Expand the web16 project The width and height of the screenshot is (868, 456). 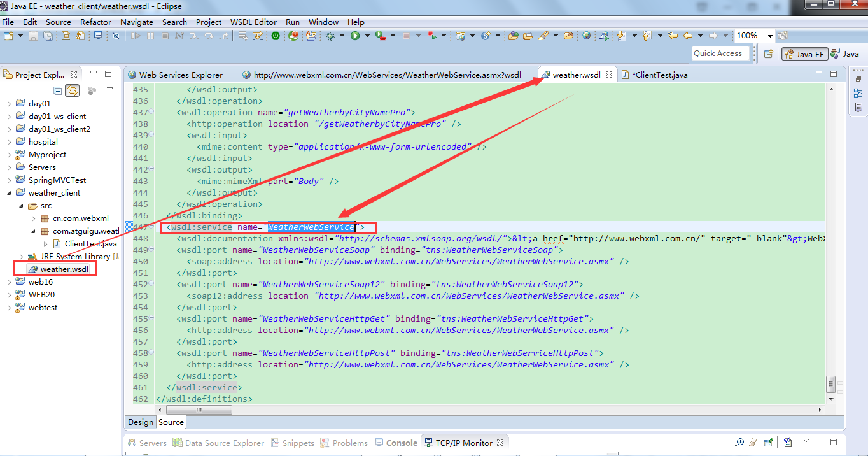click(x=9, y=281)
